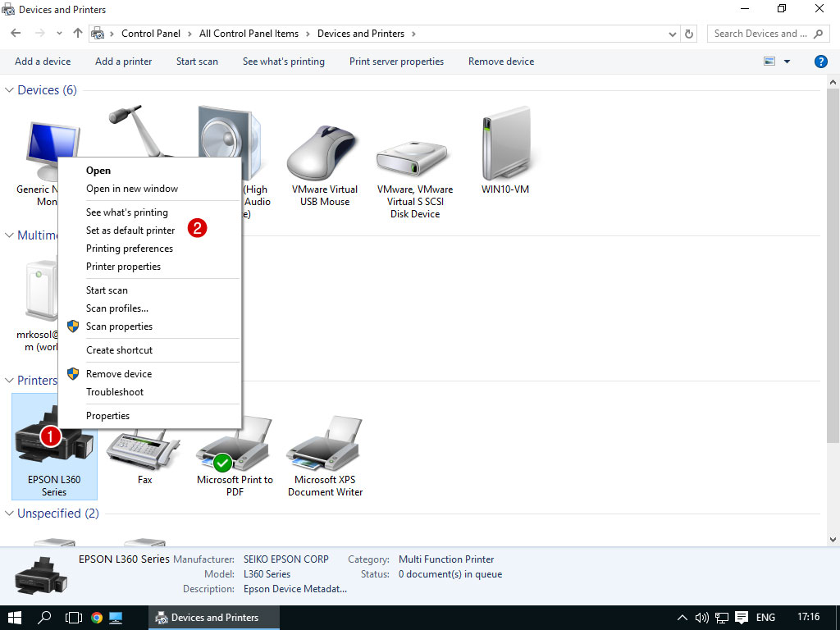Open the view options dropdown arrow

point(787,62)
